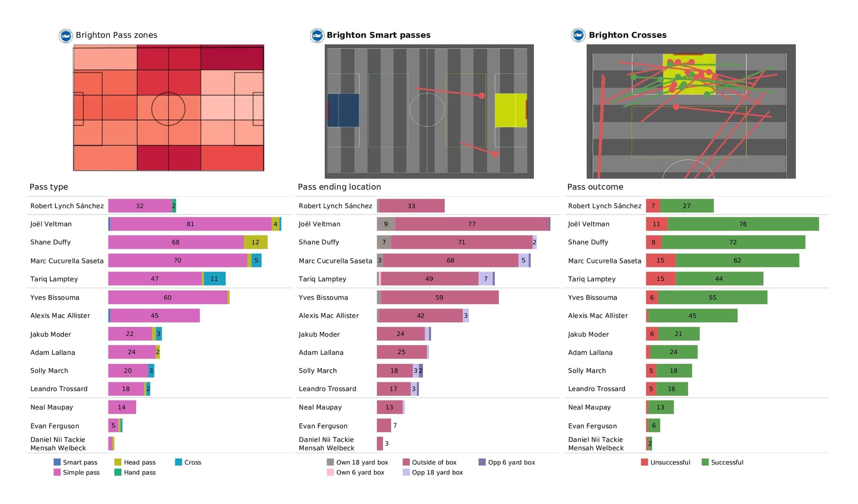Select the Cross legend icon

point(178,462)
